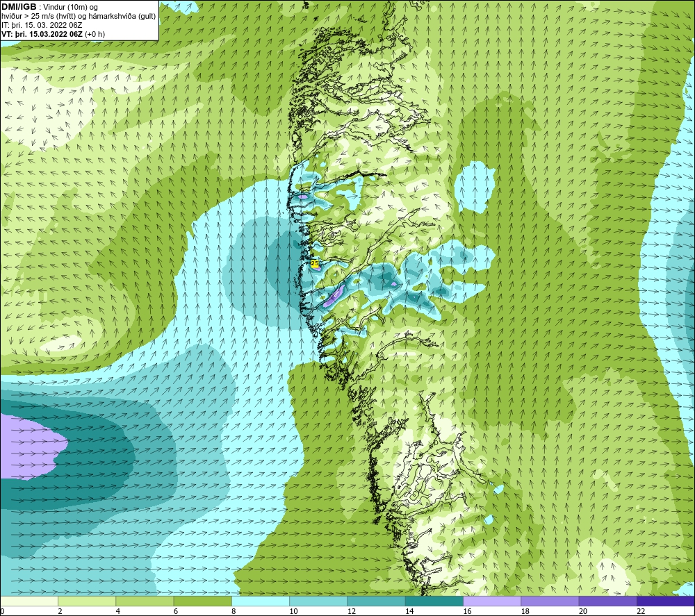Viewport: 695px width, 616px height.
Task: Select the 0–2 m/s pale cream swatch
Action: coord(29,601)
